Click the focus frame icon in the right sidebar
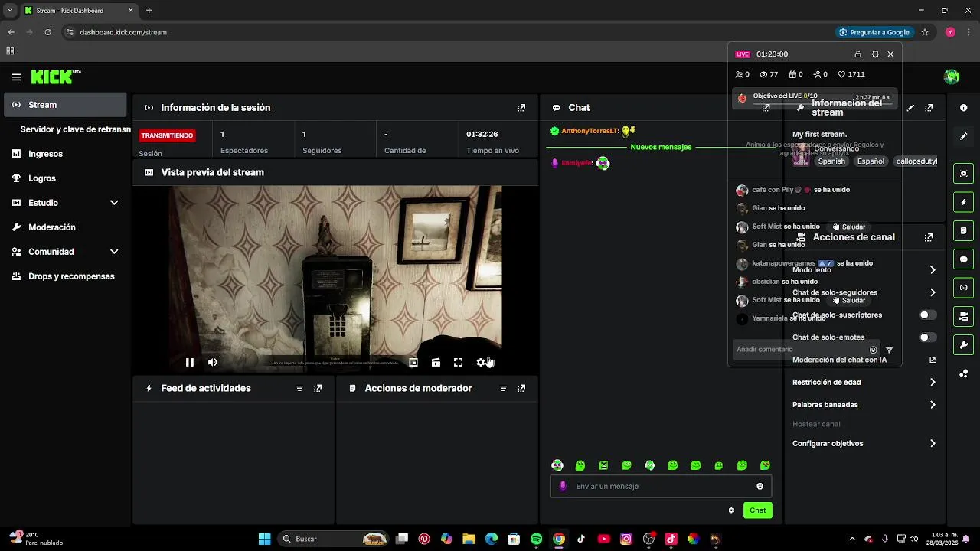 [964, 174]
